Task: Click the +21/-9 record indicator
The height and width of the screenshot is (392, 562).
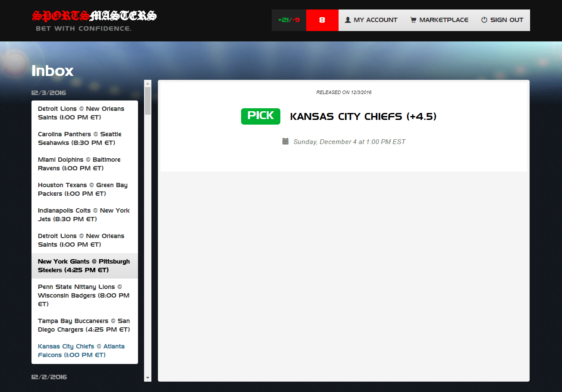Action: click(x=288, y=20)
